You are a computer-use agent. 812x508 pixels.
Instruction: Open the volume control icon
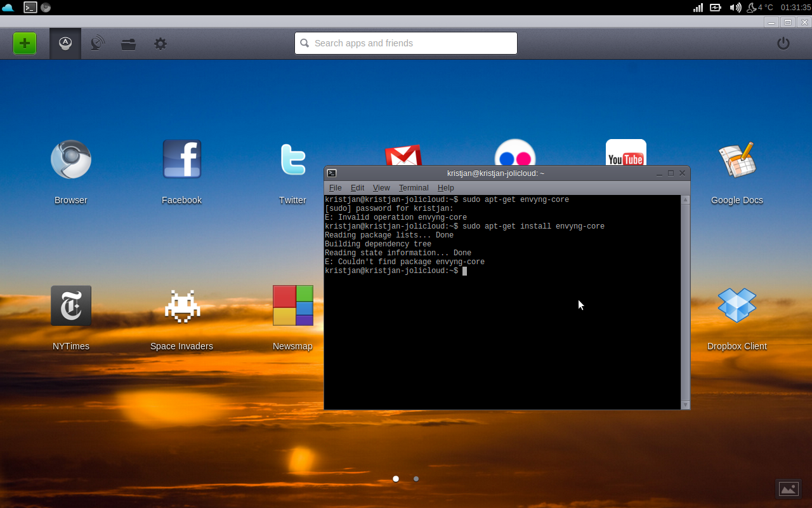[x=735, y=8]
